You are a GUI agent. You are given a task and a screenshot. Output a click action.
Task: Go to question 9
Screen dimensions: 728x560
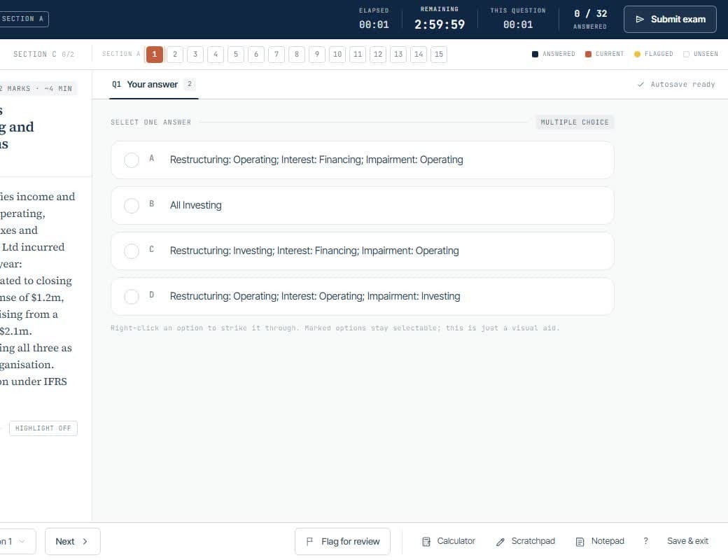[x=317, y=55]
